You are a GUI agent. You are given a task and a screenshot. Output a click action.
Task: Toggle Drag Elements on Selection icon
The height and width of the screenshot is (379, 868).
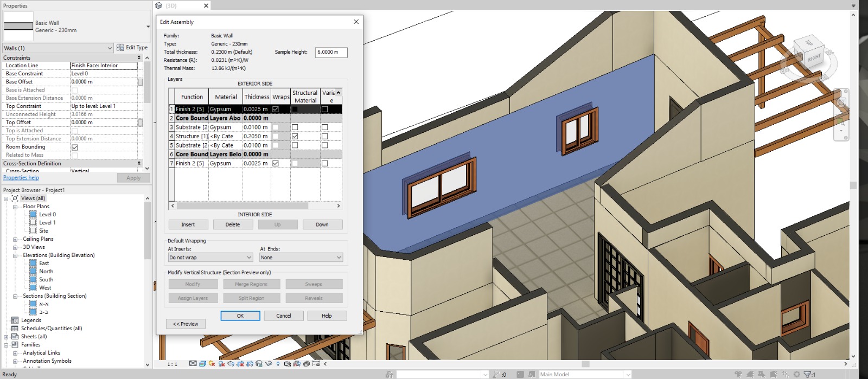(x=785, y=374)
